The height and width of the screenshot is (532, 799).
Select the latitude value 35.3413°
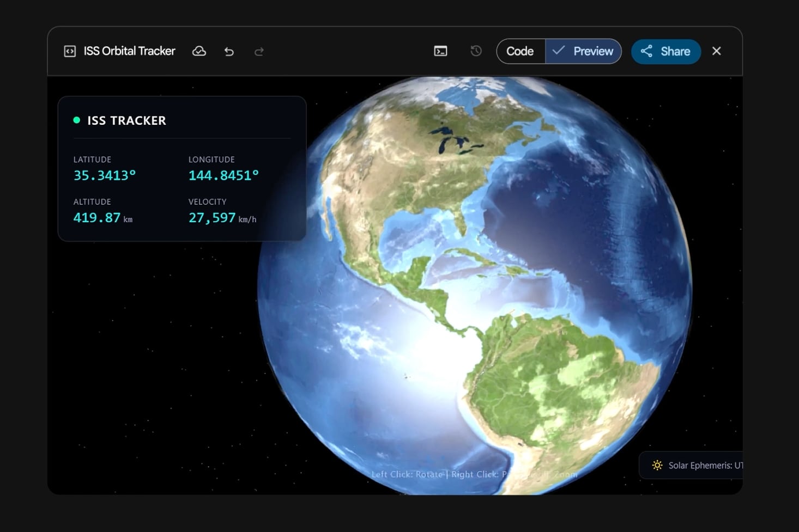[x=105, y=175]
